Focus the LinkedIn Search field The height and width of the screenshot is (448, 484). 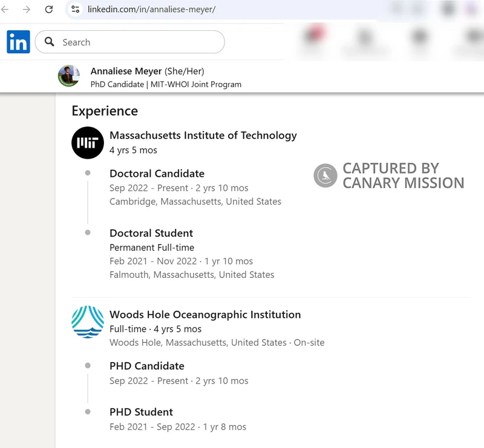tap(129, 42)
